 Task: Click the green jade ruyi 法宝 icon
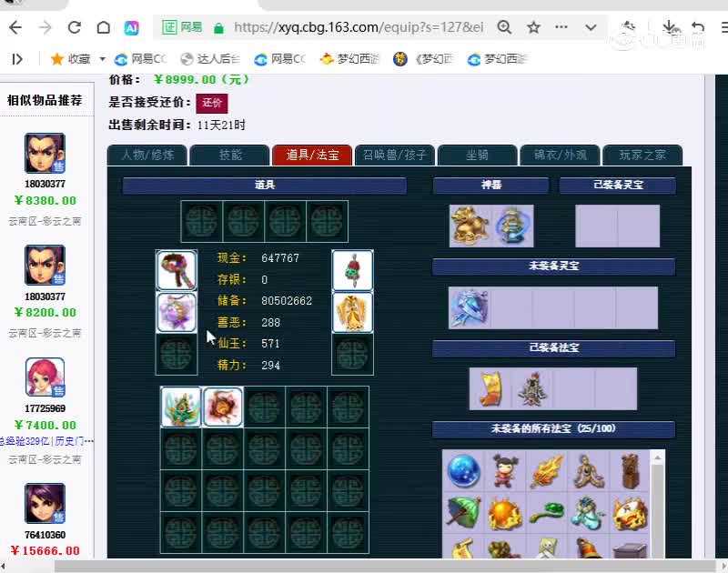click(x=547, y=513)
